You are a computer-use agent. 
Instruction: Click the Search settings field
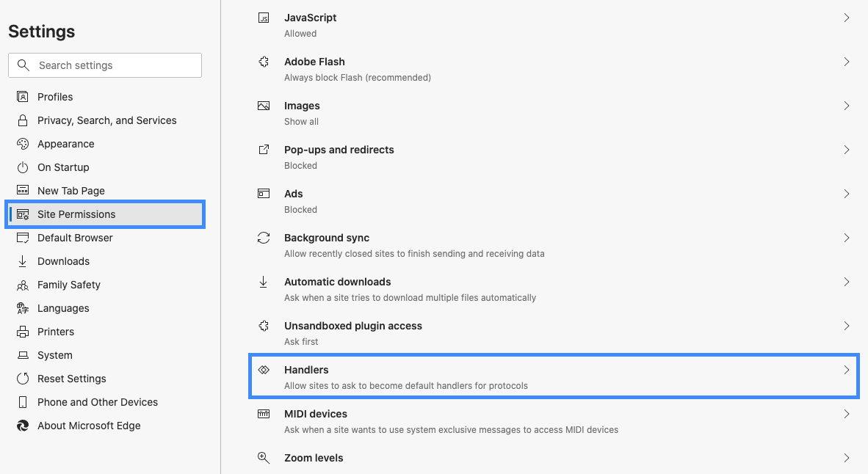coord(104,65)
